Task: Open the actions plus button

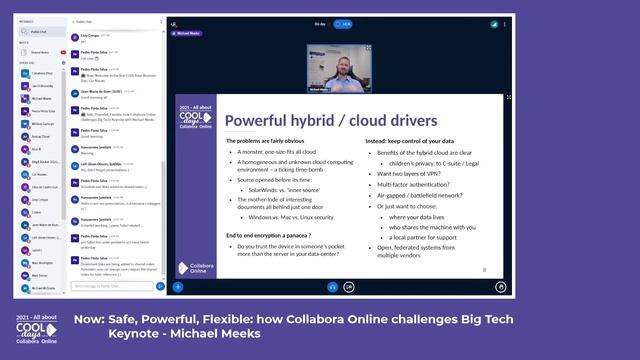Action: click(x=178, y=287)
